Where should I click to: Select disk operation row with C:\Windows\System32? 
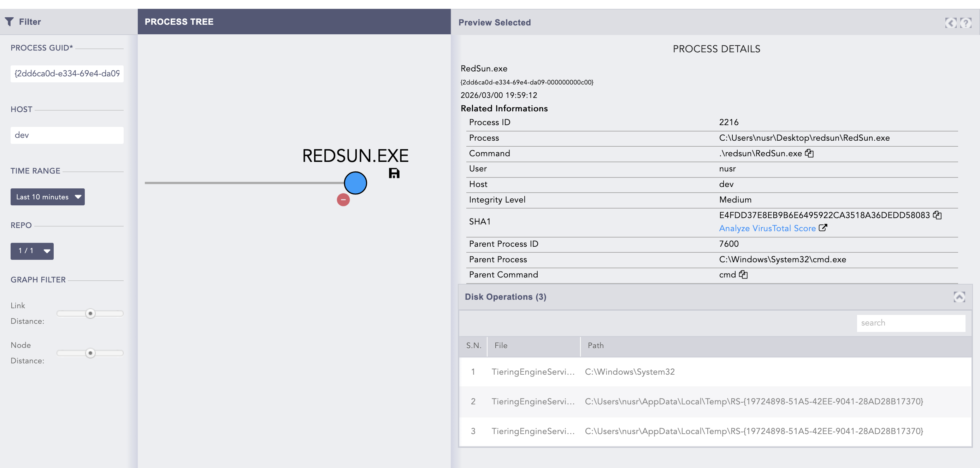[x=630, y=372]
